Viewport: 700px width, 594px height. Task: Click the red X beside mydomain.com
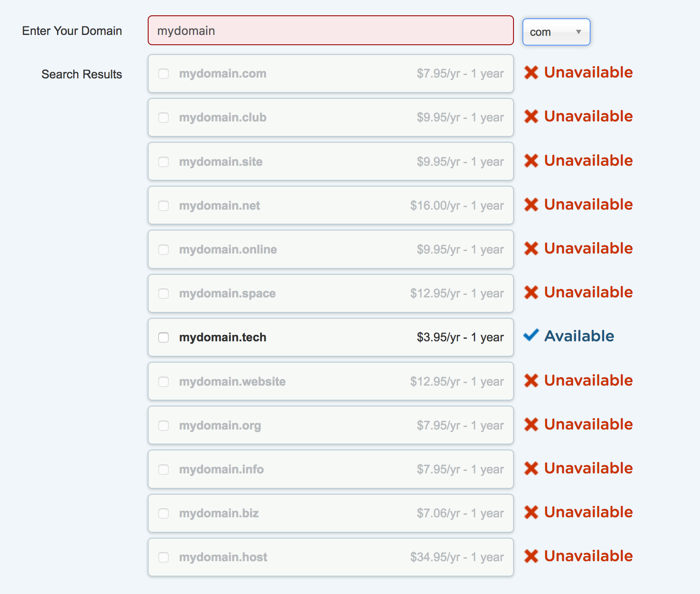tap(531, 72)
